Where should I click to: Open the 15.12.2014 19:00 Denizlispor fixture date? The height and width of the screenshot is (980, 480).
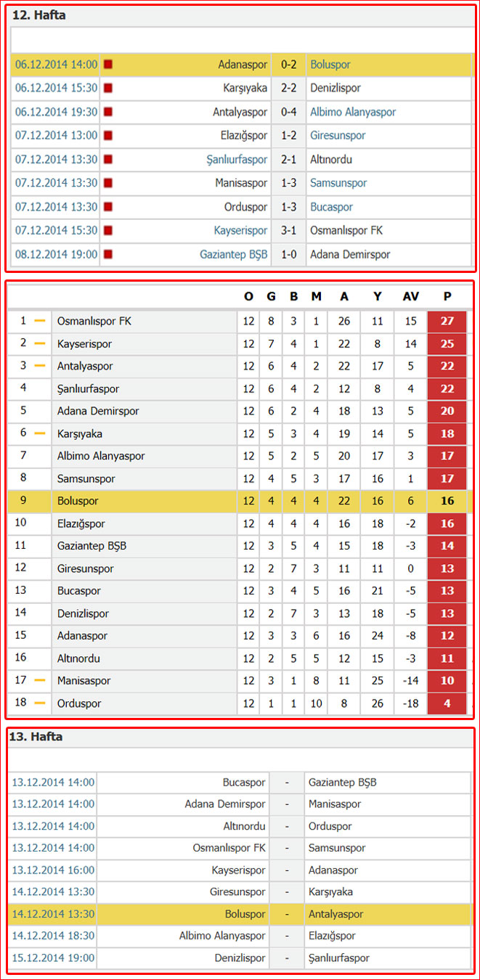[x=53, y=958]
